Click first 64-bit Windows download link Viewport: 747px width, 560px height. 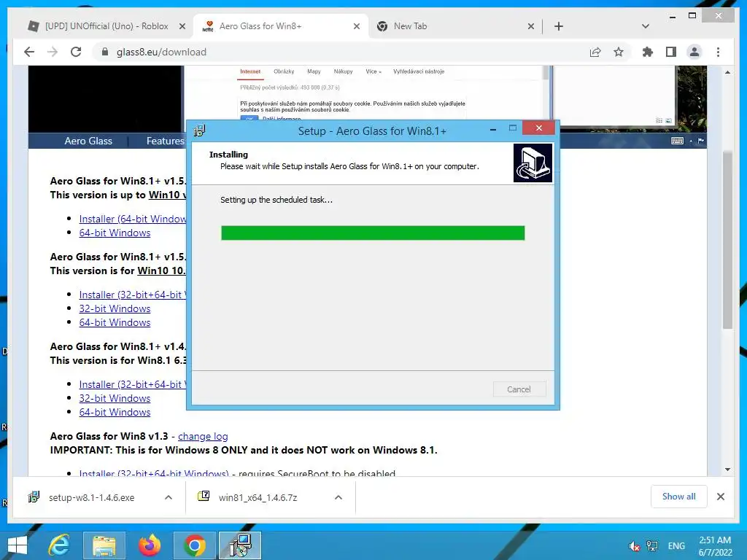tap(115, 233)
